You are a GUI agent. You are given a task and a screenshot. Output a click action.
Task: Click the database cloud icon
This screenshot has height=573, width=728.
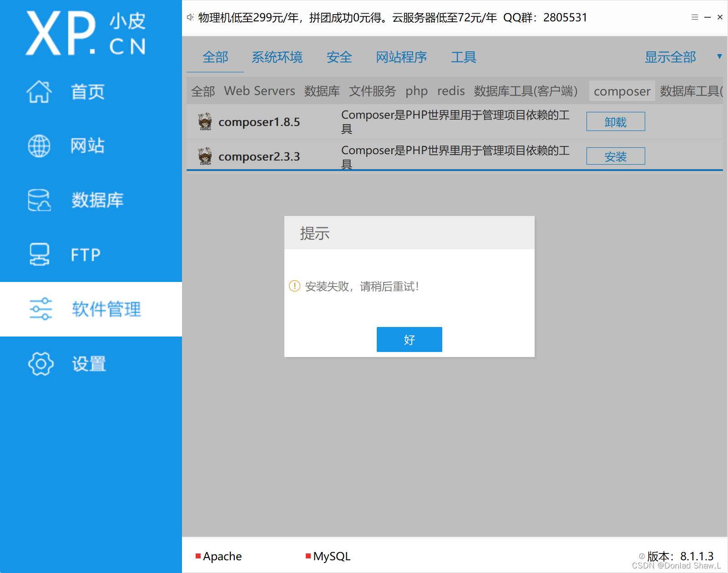click(x=39, y=200)
